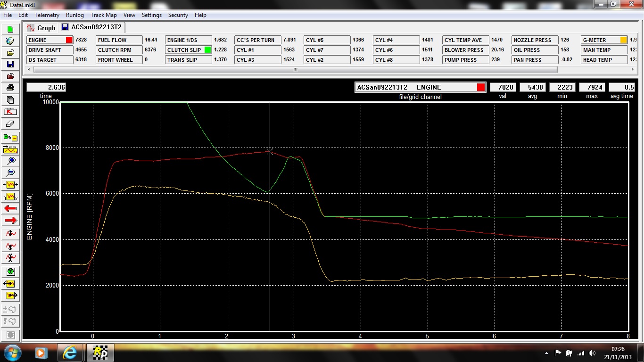Viewport: 644px width, 362px height.
Task: Click the red swatch beside ACSan092213T2 ENGINE
Action: [481, 87]
